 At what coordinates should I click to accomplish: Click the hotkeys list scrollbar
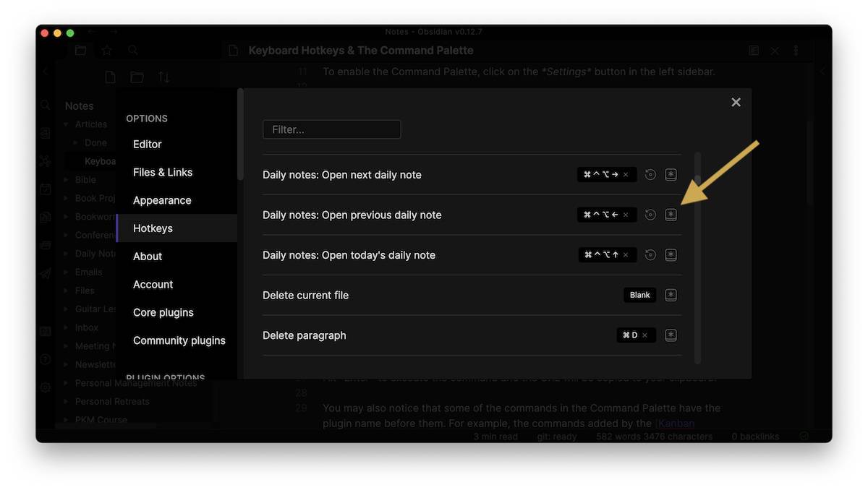(697, 257)
